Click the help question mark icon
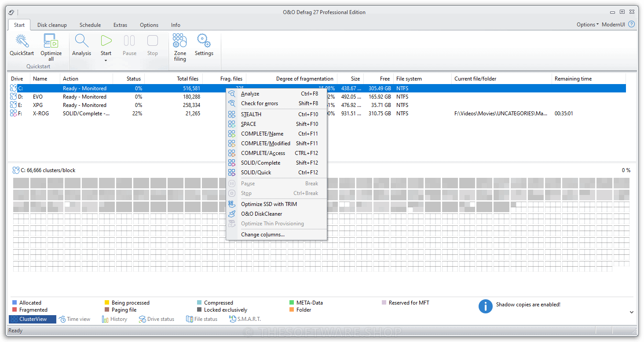 coord(632,25)
